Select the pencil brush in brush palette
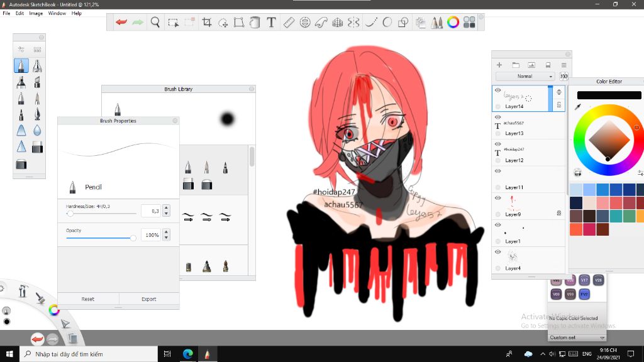The height and width of the screenshot is (362, 644). [x=21, y=65]
